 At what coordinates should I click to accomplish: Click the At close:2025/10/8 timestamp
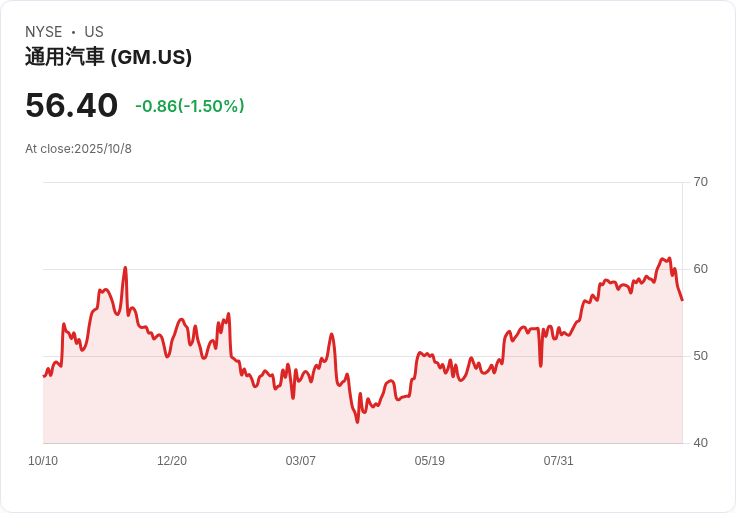(78, 149)
